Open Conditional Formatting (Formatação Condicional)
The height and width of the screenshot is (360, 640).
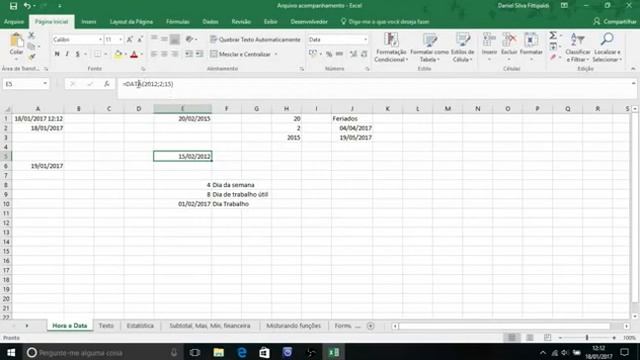click(x=391, y=47)
